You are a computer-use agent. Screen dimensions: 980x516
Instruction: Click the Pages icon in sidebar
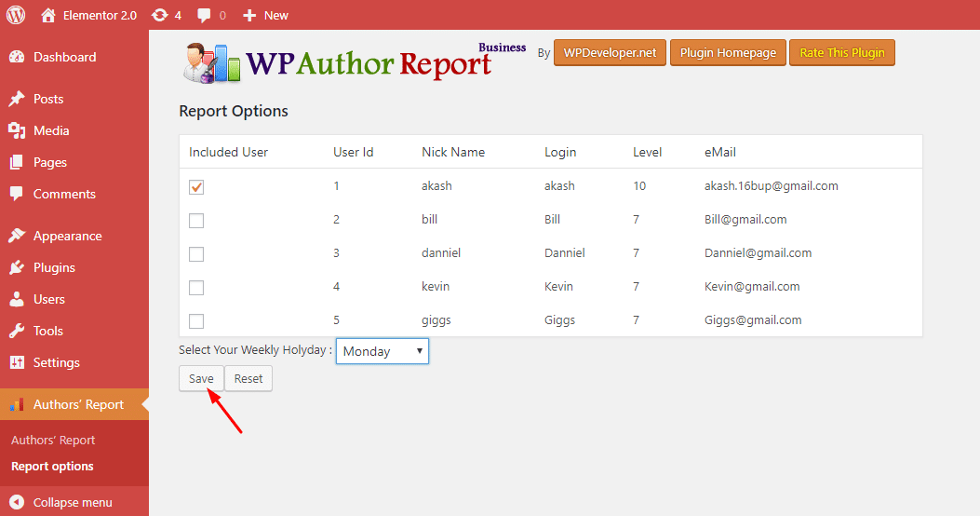(17, 163)
